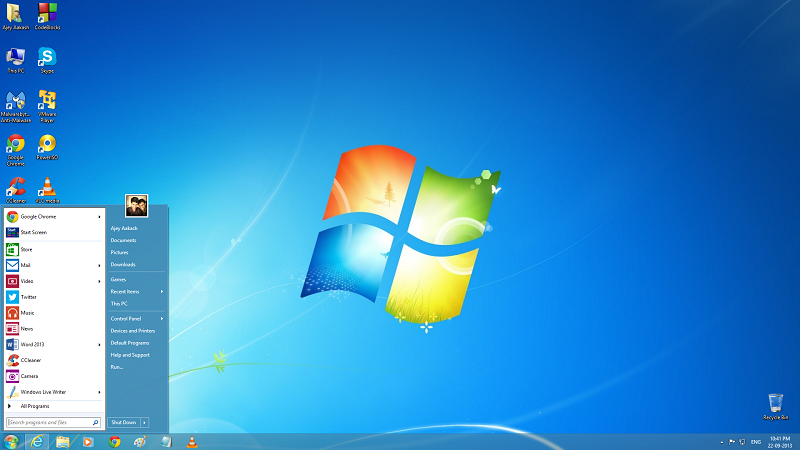Open Windows Live Writer in Start menu
Image resolution: width=800 pixels, height=450 pixels.
[54, 392]
